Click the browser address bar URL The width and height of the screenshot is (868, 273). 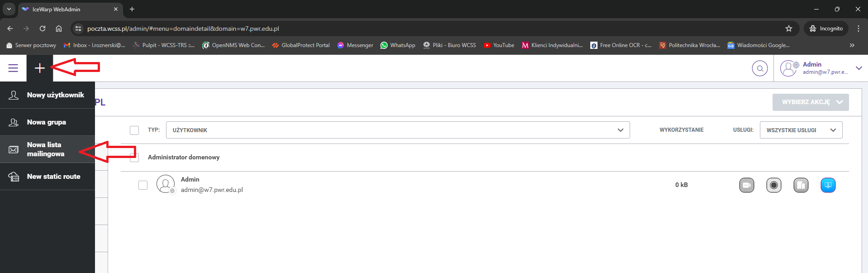[x=183, y=29]
